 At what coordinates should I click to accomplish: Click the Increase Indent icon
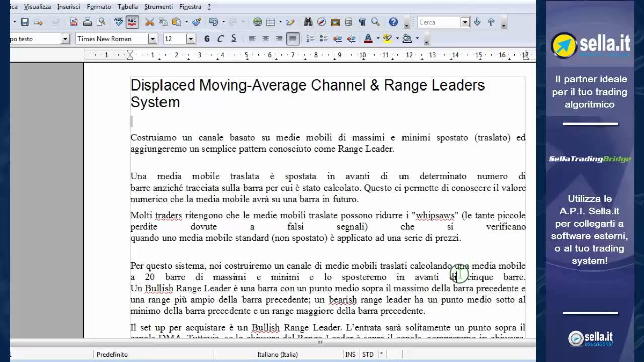(351, 39)
